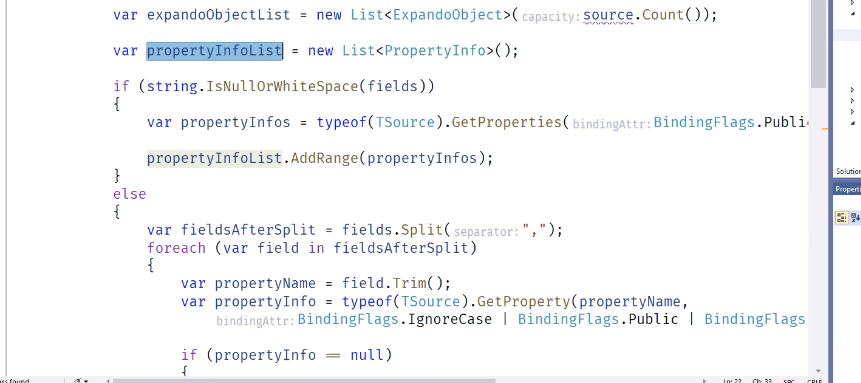Click the null keyword in the if condition
The image size is (861, 383).
pyautogui.click(x=367, y=355)
